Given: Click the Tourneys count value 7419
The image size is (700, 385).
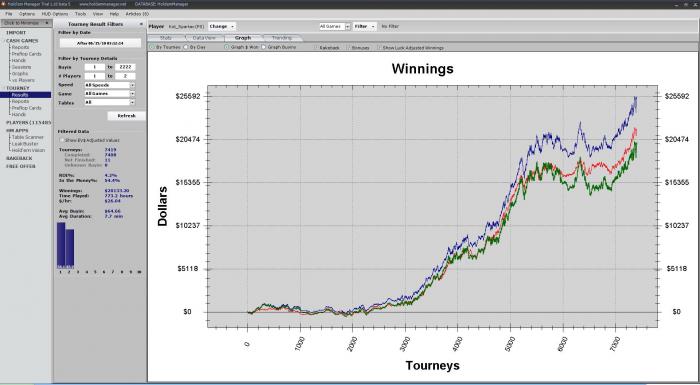Looking at the screenshot, I should pyautogui.click(x=110, y=150).
